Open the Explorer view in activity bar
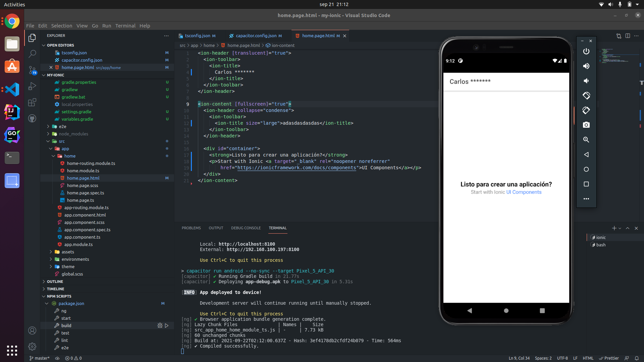 pyautogui.click(x=32, y=38)
